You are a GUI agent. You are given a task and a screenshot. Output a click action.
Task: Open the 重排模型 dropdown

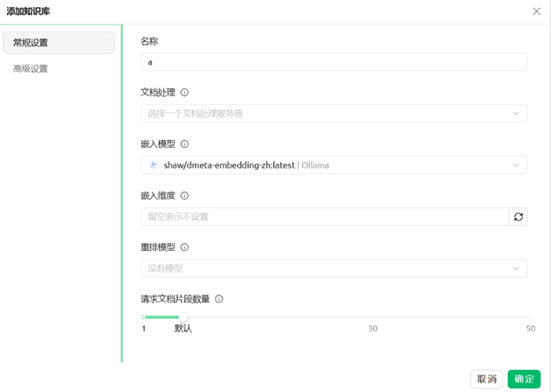pyautogui.click(x=334, y=268)
